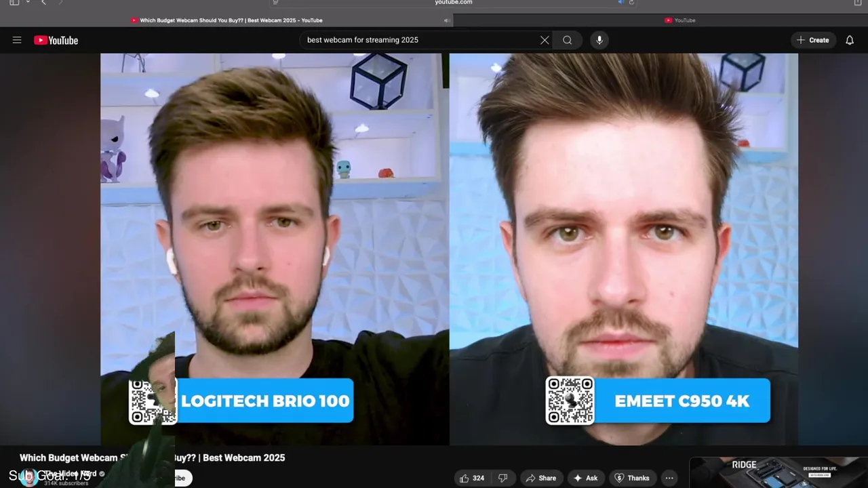Click the 314K subscribers text

66,483
